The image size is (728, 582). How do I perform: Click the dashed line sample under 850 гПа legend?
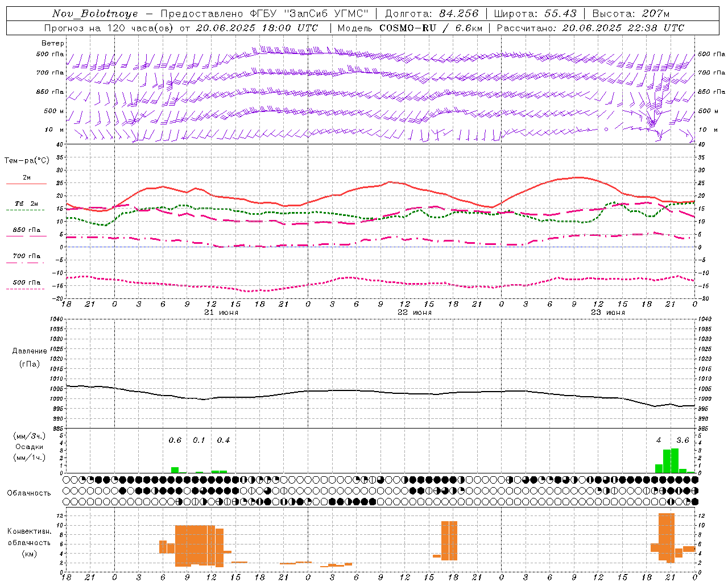[x=26, y=236]
